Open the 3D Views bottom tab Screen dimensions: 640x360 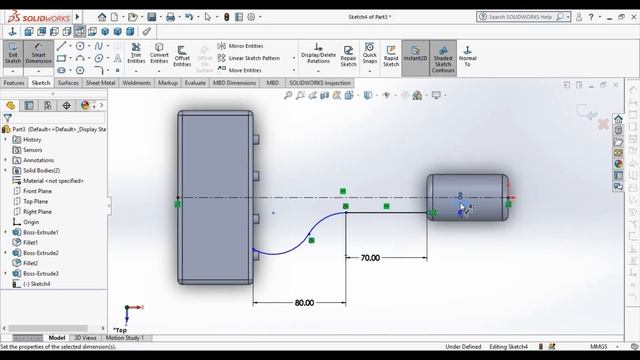pos(85,338)
